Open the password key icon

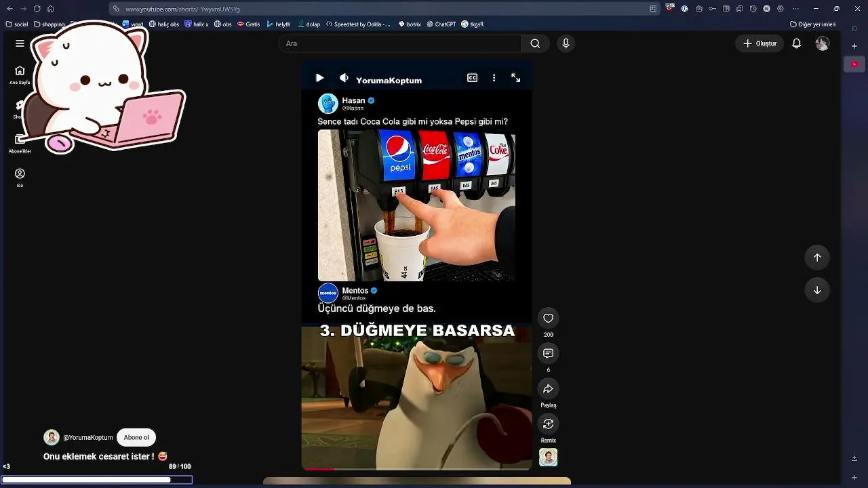tap(712, 9)
